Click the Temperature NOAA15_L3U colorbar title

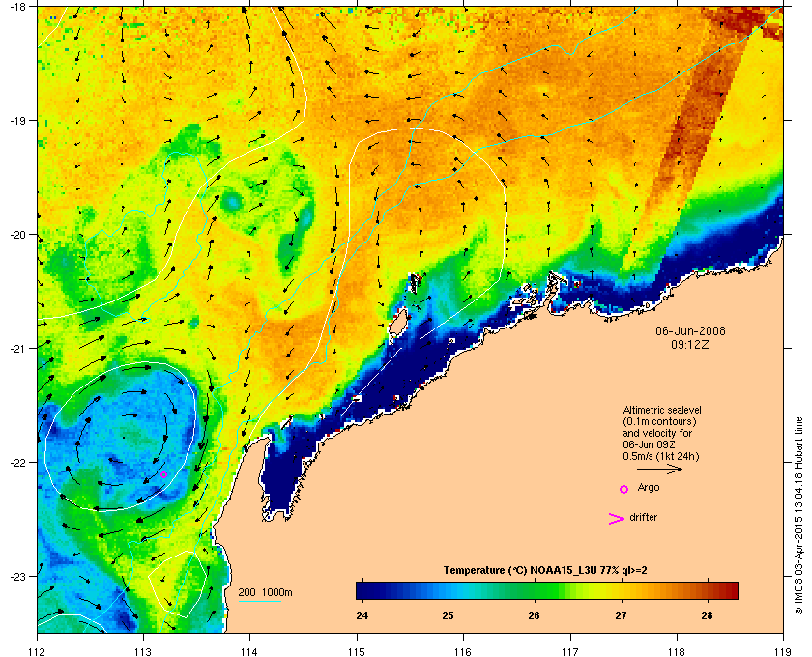(545, 571)
